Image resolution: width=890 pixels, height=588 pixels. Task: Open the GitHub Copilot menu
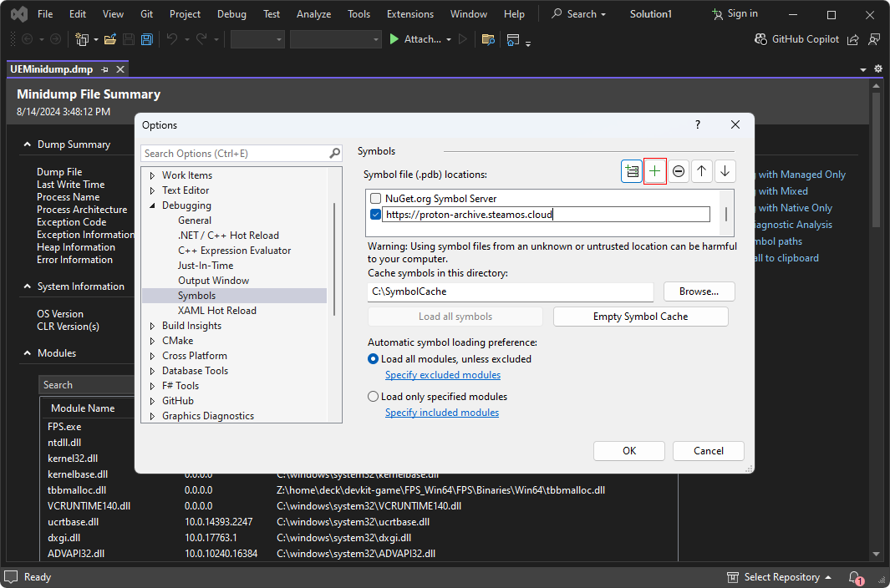[x=796, y=39]
